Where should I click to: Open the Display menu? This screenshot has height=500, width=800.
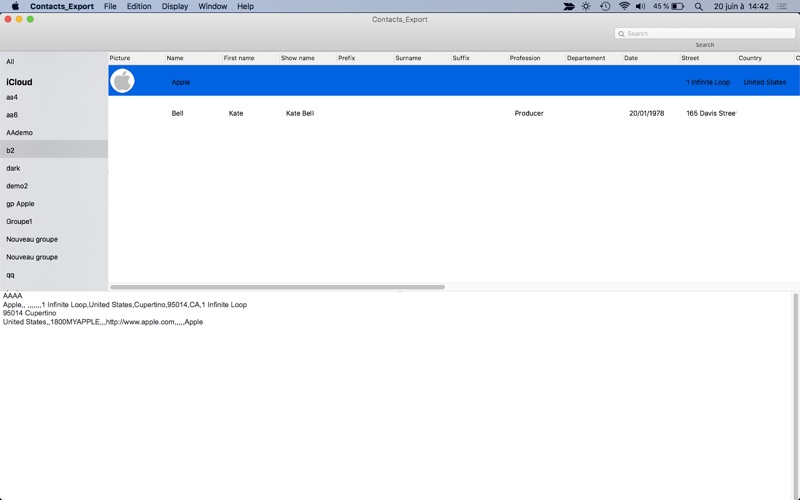point(174,6)
